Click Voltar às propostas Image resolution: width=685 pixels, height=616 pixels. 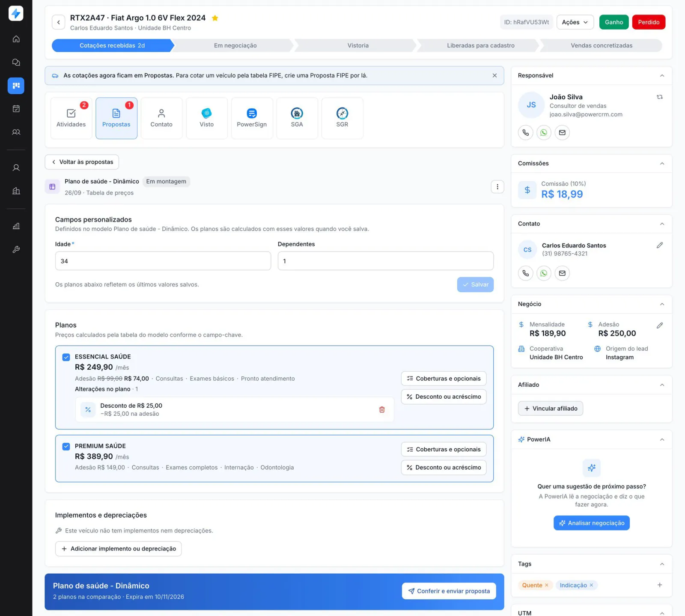pos(82,162)
